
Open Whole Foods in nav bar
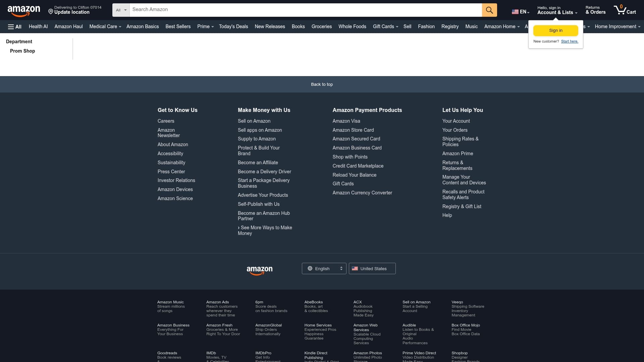pyautogui.click(x=352, y=26)
